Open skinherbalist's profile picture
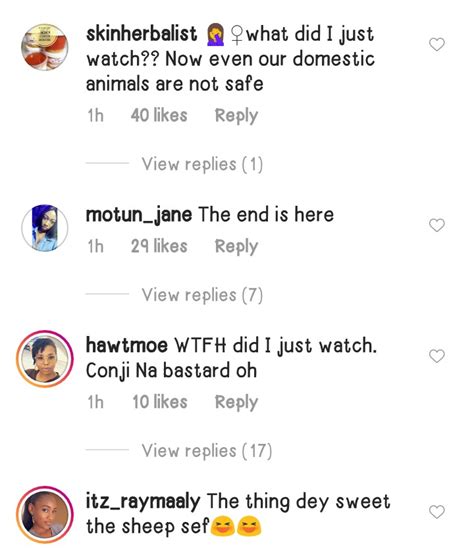 pos(44,47)
